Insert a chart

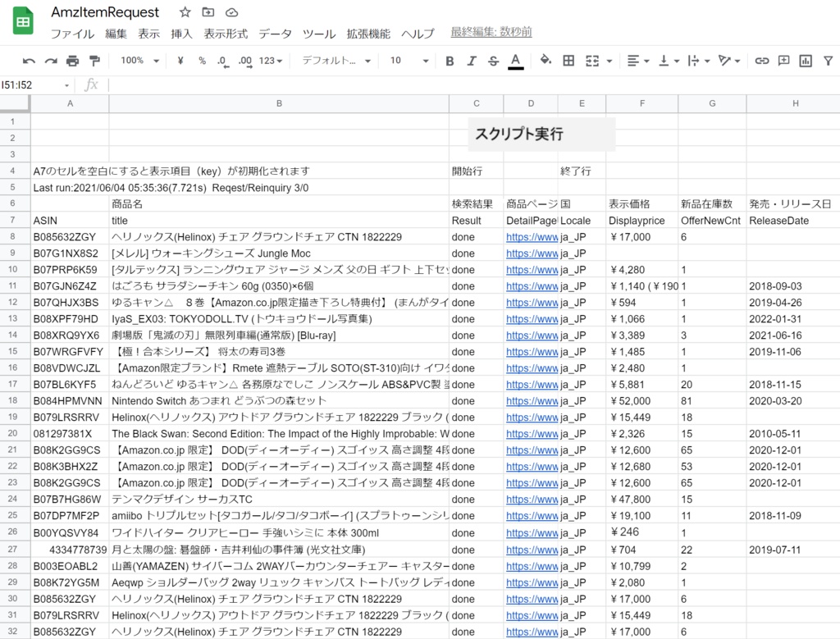(806, 61)
